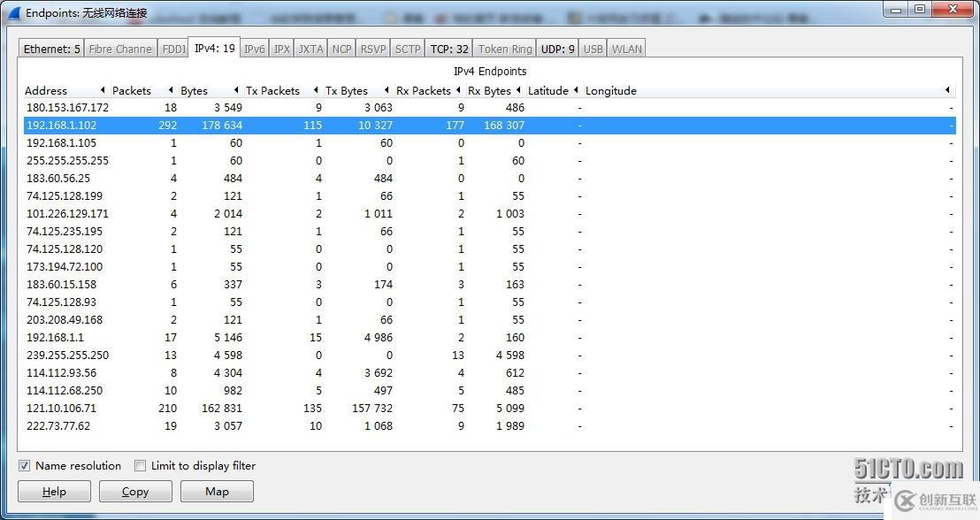The height and width of the screenshot is (520, 980).
Task: Select the Token Ring tab
Action: coord(504,49)
